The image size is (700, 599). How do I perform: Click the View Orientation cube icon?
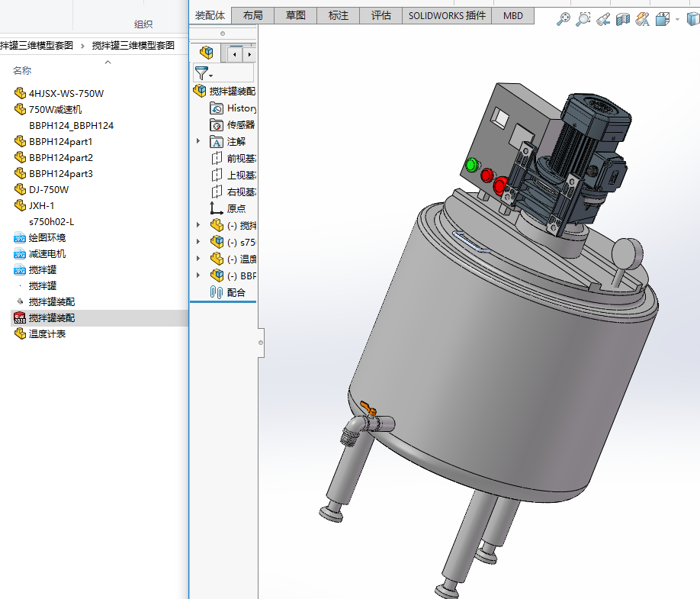tap(662, 19)
